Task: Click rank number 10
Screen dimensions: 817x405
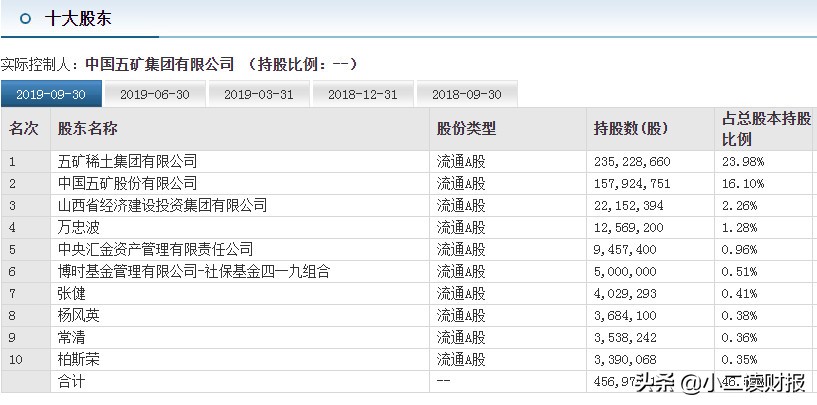Action: [16, 360]
